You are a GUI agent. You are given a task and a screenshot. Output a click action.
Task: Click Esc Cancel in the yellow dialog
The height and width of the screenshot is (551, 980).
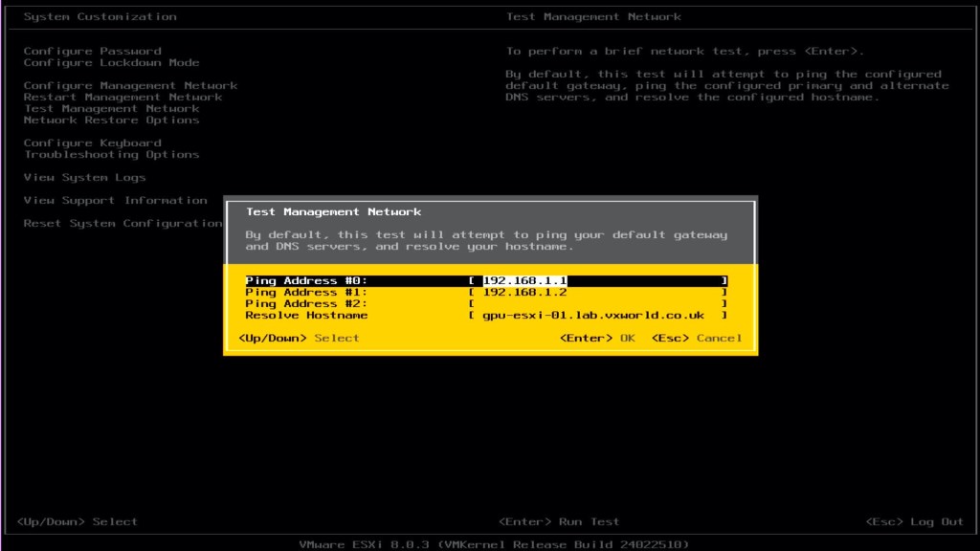pos(697,338)
